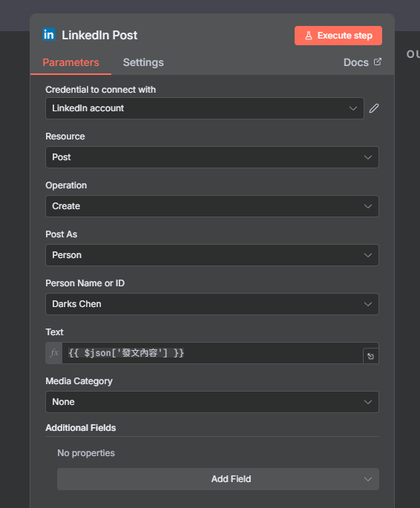Click the Resource label
Image resolution: width=420 pixels, height=508 pixels.
tap(65, 136)
